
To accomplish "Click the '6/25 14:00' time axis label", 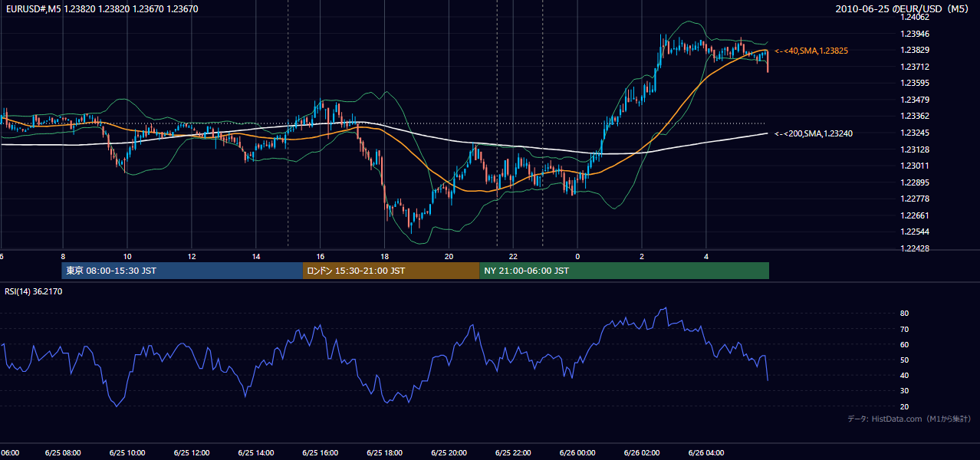I will (x=256, y=452).
